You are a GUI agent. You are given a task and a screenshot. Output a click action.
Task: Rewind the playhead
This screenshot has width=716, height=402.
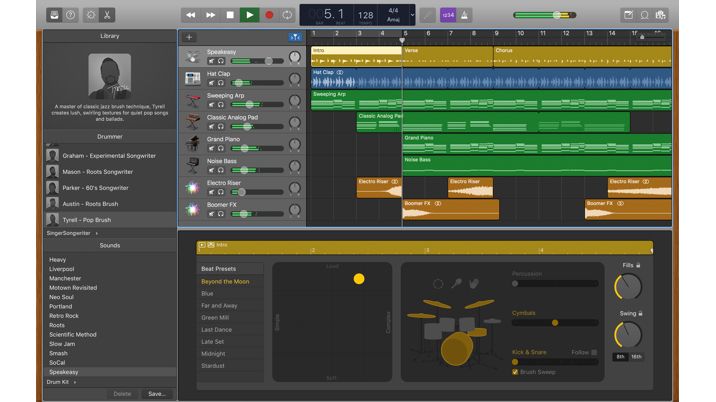[190, 15]
